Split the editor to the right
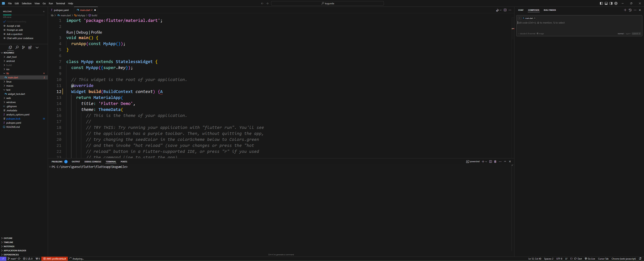 pos(505,10)
